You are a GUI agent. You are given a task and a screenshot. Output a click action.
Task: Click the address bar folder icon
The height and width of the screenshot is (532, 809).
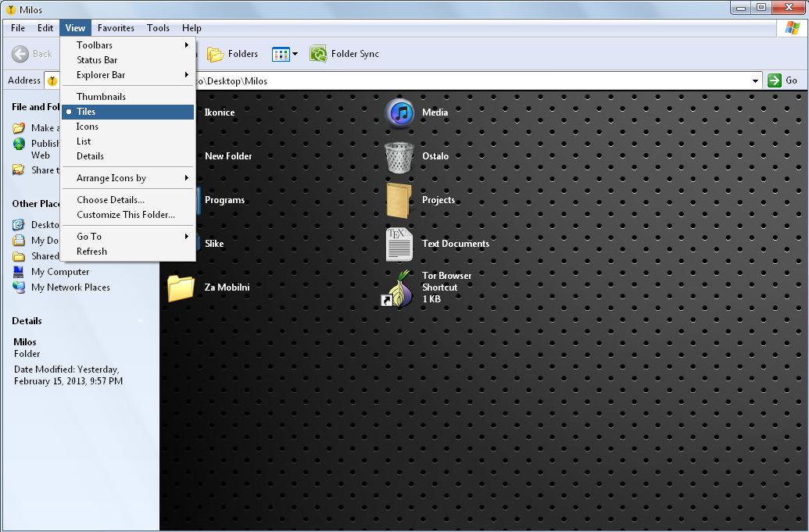pyautogui.click(x=52, y=80)
